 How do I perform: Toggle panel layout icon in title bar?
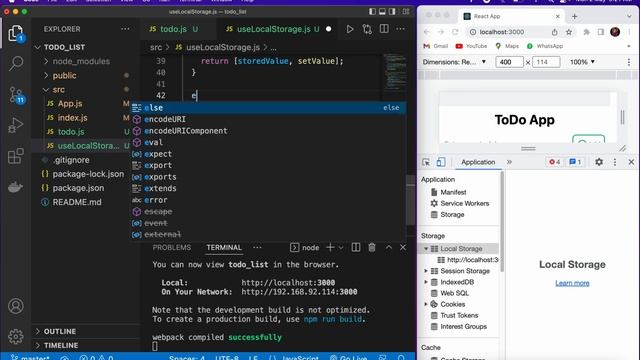pos(382,11)
